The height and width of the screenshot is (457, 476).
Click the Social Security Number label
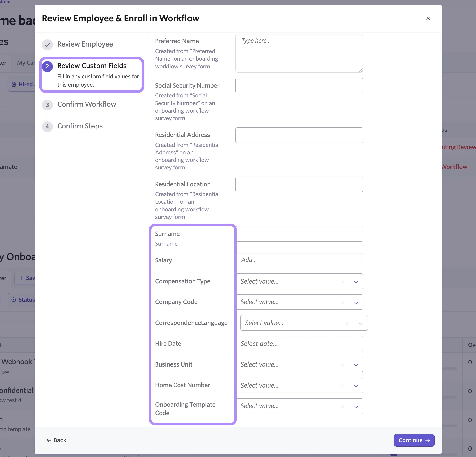coord(187,85)
